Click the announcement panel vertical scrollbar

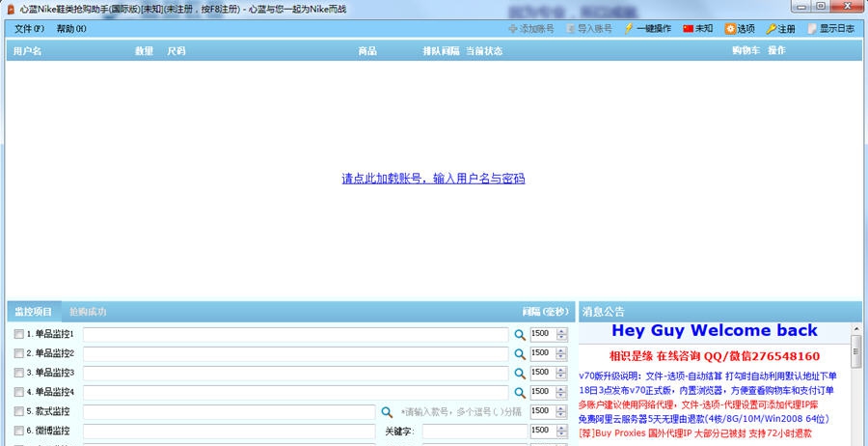(x=855, y=386)
